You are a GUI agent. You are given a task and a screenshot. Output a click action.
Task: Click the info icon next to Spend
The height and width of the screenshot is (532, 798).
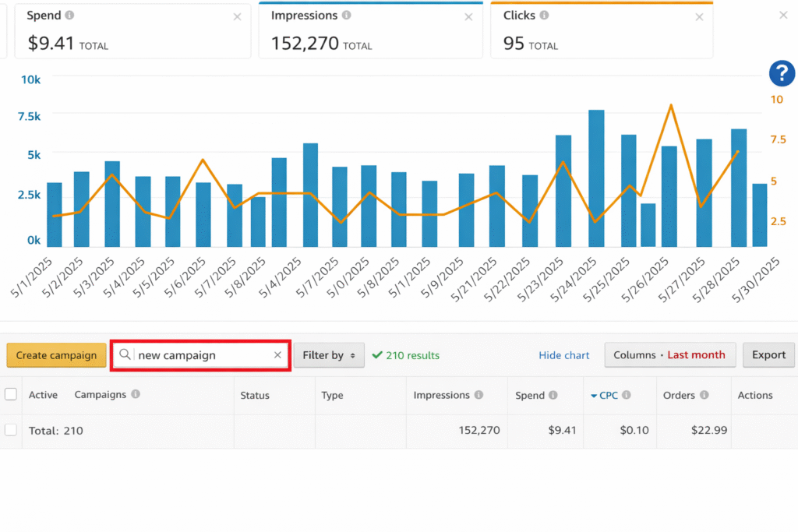[71, 16]
